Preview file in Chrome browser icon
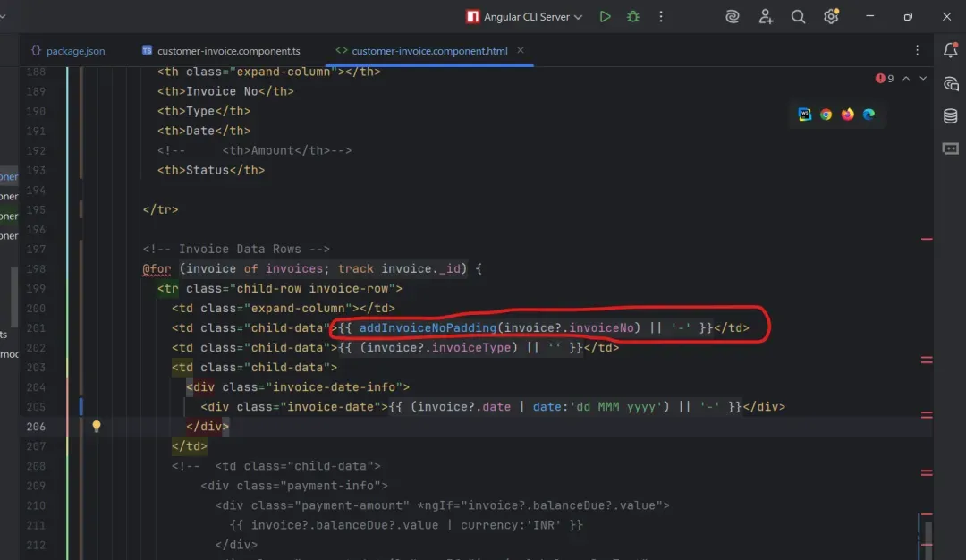Viewport: 966px width, 560px height. (826, 115)
